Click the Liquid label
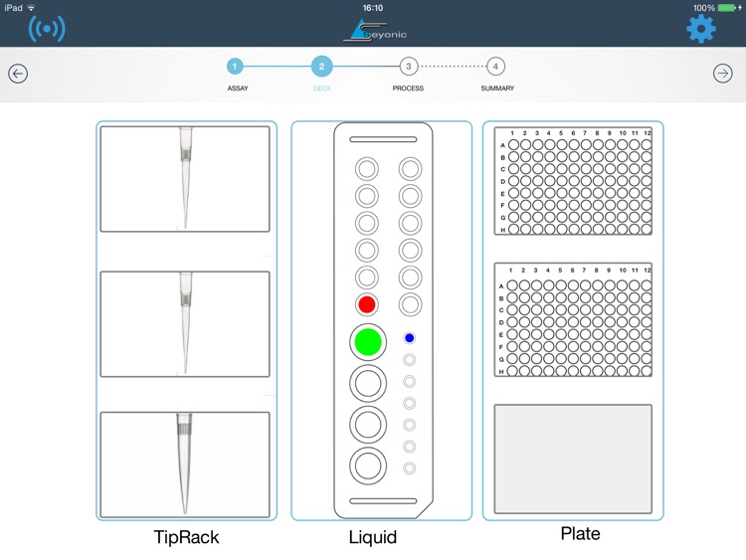The height and width of the screenshot is (560, 746). point(373,537)
